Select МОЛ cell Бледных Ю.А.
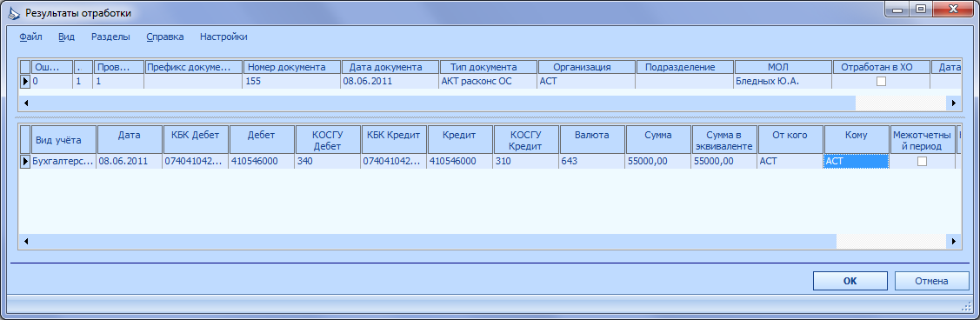 (783, 81)
